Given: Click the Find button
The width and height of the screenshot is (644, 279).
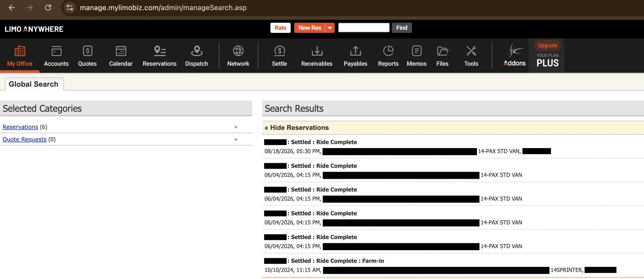Looking at the screenshot, I should point(402,28).
